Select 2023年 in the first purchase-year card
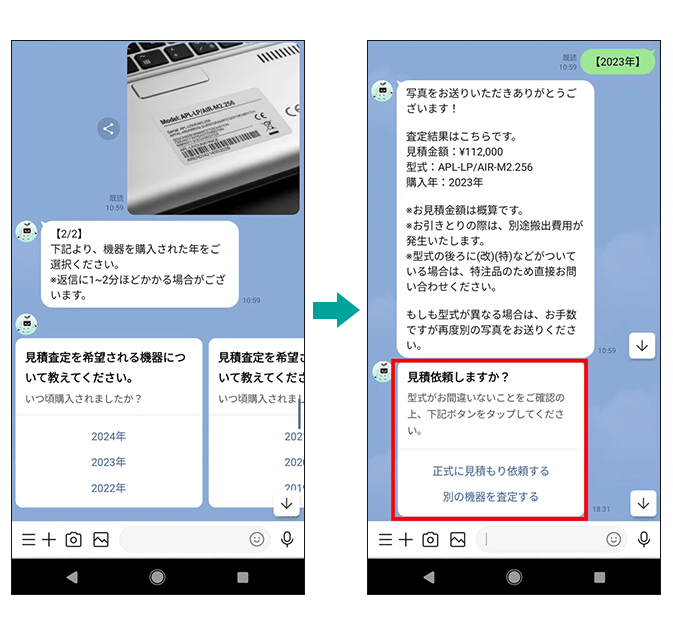This screenshot has height=619, width=673. 108,462
